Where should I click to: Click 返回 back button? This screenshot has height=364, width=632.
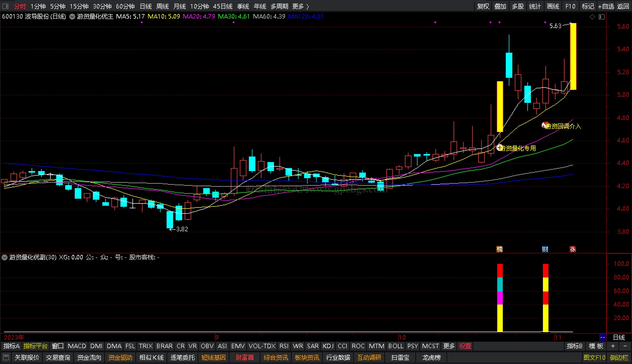[623, 6]
